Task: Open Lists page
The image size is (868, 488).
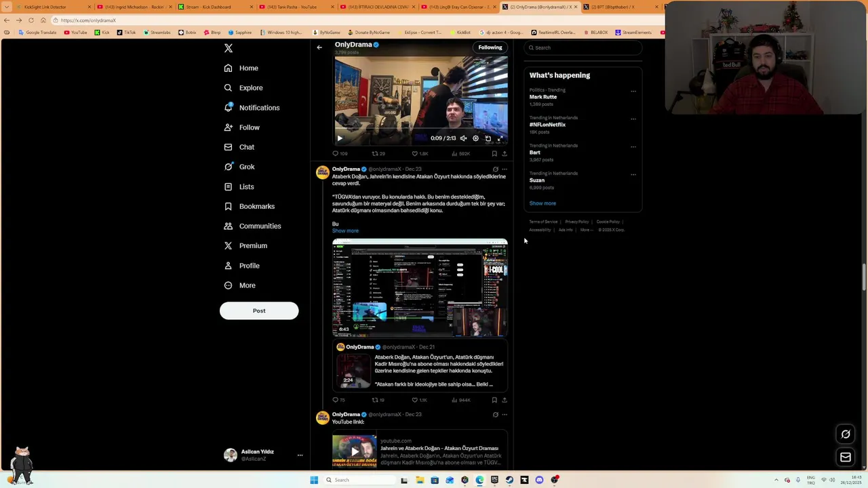Action: [239, 186]
